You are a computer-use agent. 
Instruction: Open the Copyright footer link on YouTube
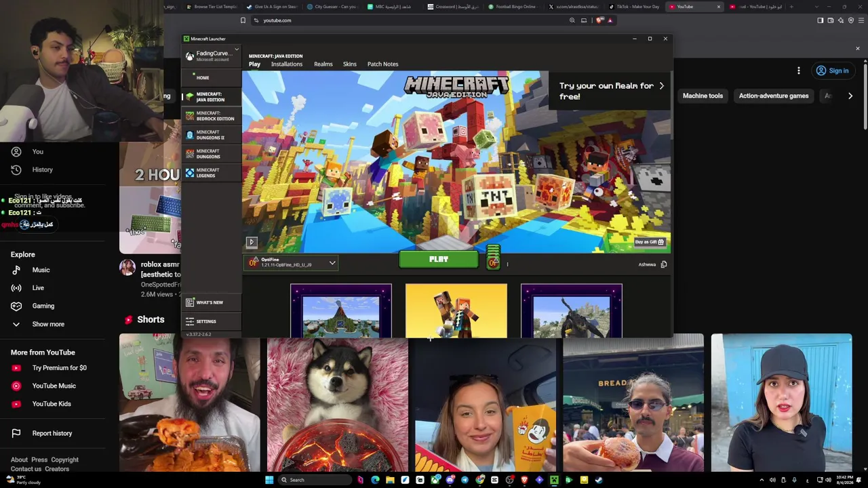click(x=64, y=460)
